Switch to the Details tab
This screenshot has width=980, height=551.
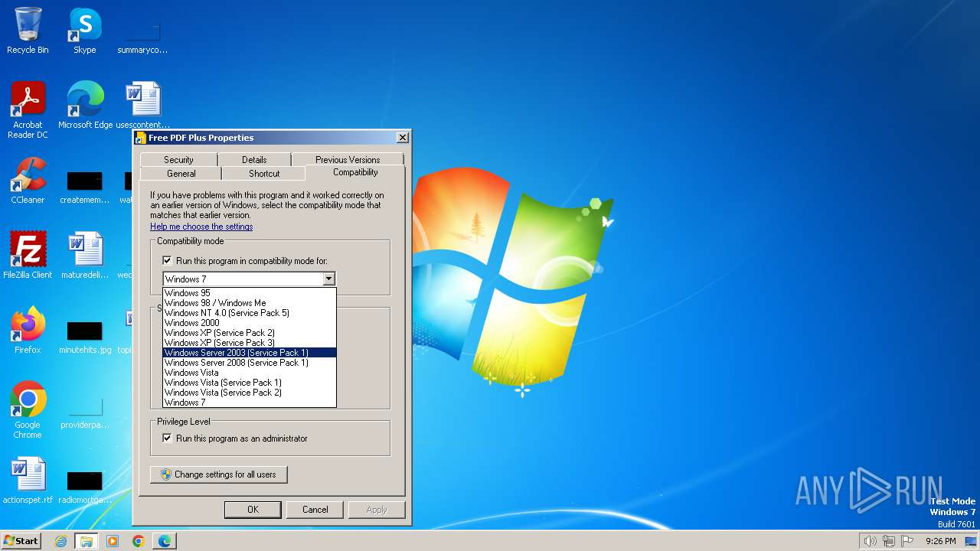[254, 159]
